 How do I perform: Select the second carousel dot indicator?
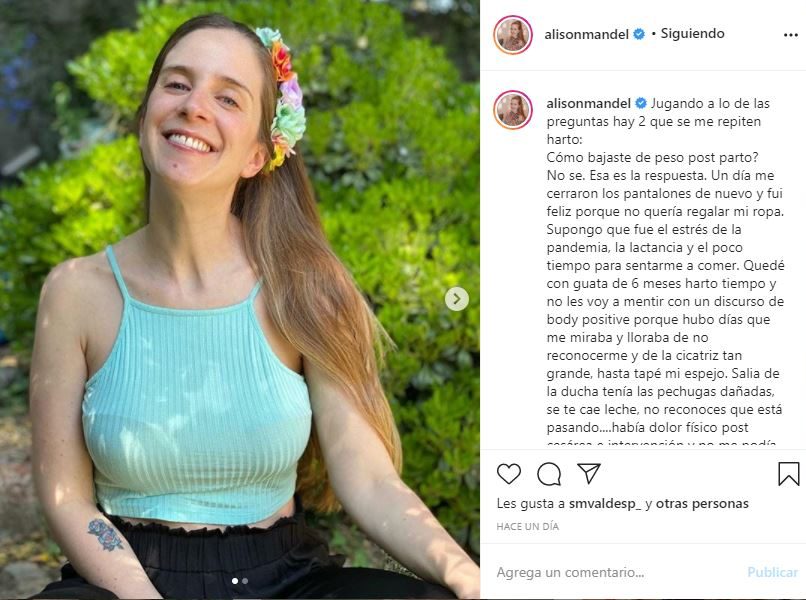245,580
